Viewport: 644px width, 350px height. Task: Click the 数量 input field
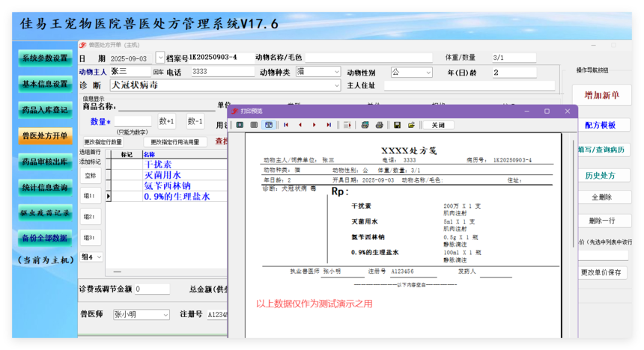(x=133, y=121)
